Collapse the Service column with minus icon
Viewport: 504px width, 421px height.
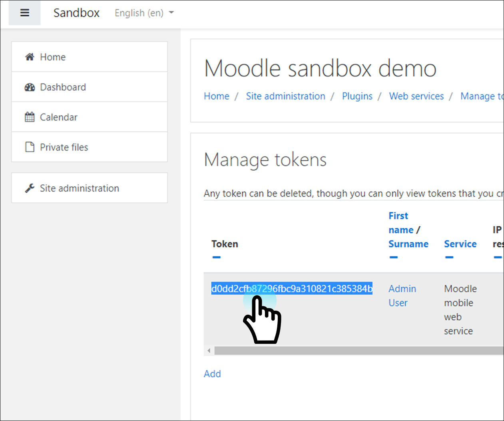[449, 257]
